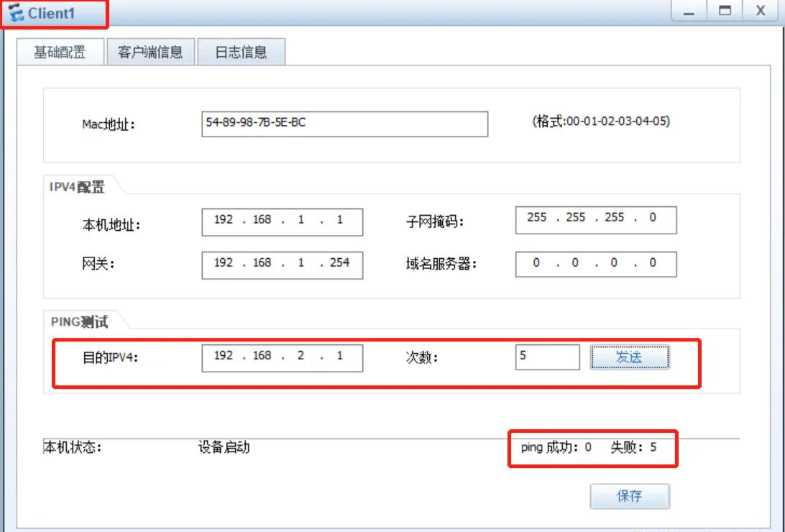Viewport: 785px width, 532px height.
Task: Click 保存 to save the configuration
Action: 629,496
